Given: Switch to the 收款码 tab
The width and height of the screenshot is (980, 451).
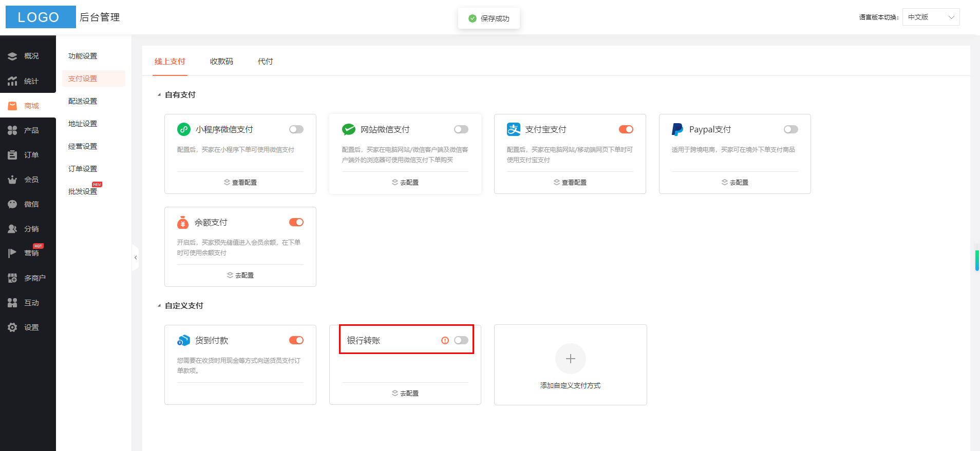Looking at the screenshot, I should 221,62.
